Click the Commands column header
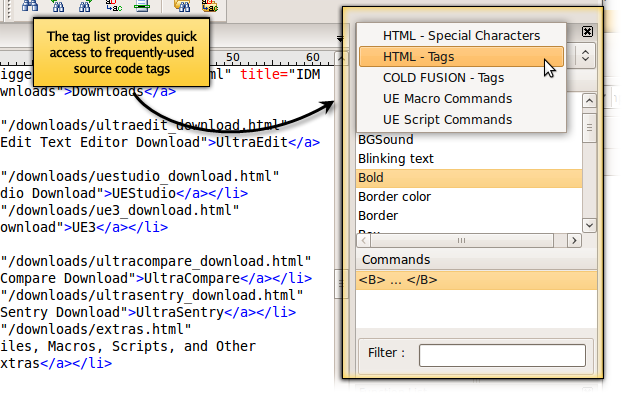The height and width of the screenshot is (394, 624). pyautogui.click(x=476, y=260)
